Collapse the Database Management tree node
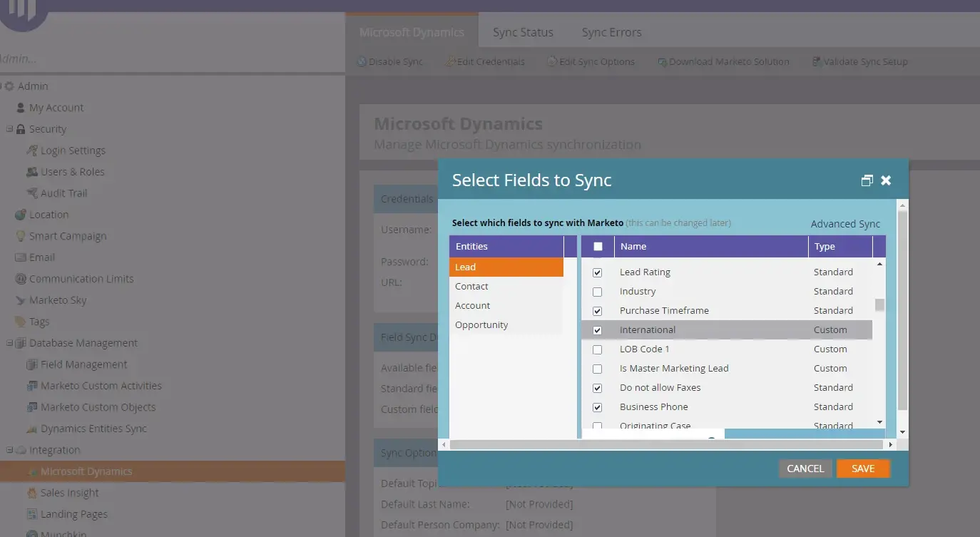Viewport: 980px width, 537px height. tap(9, 343)
